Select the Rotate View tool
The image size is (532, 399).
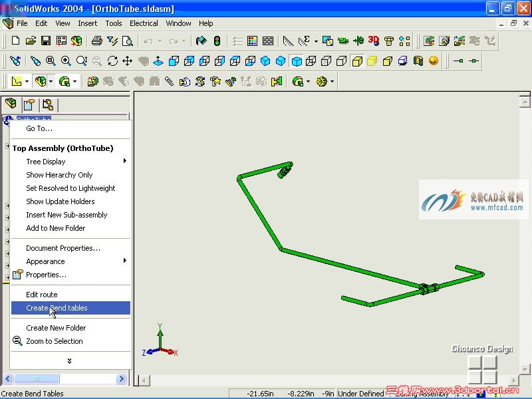112,61
